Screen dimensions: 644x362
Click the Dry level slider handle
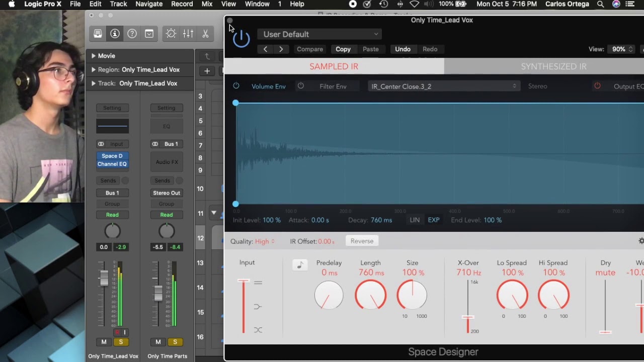tap(605, 332)
